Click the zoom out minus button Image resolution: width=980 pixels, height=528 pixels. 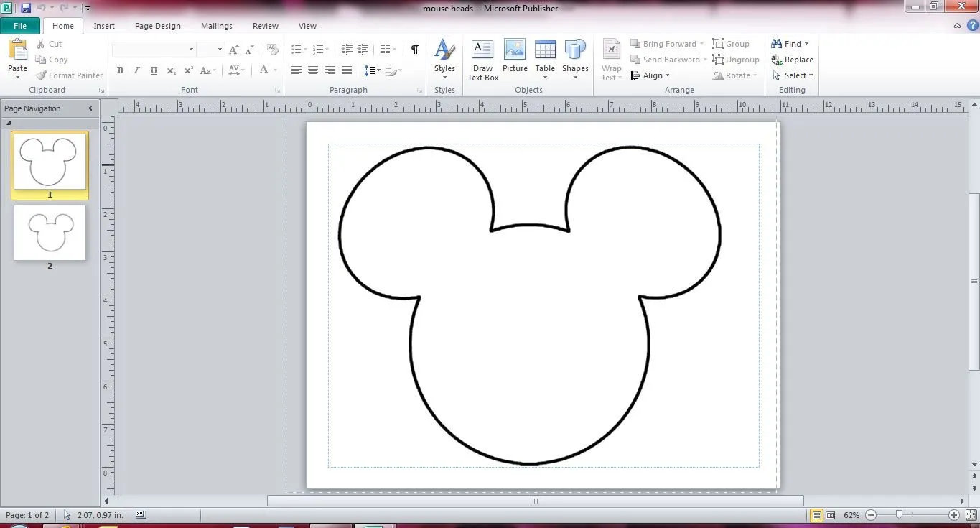pos(871,515)
